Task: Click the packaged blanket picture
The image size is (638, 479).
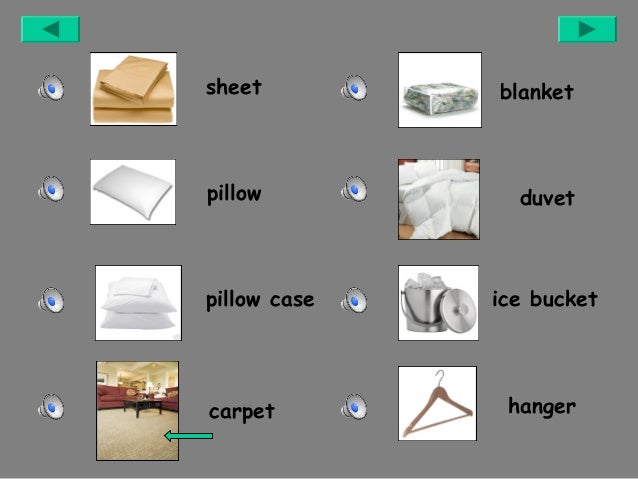Action: pyautogui.click(x=440, y=90)
